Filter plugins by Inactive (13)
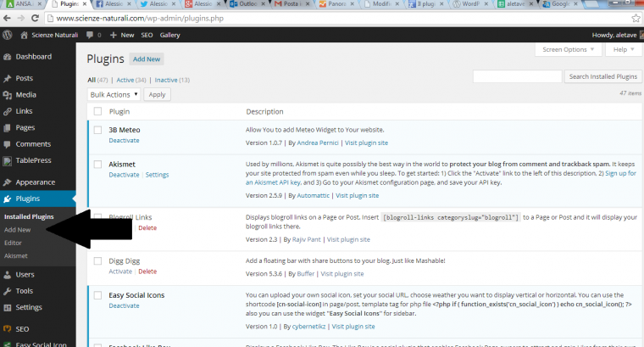 pos(172,80)
